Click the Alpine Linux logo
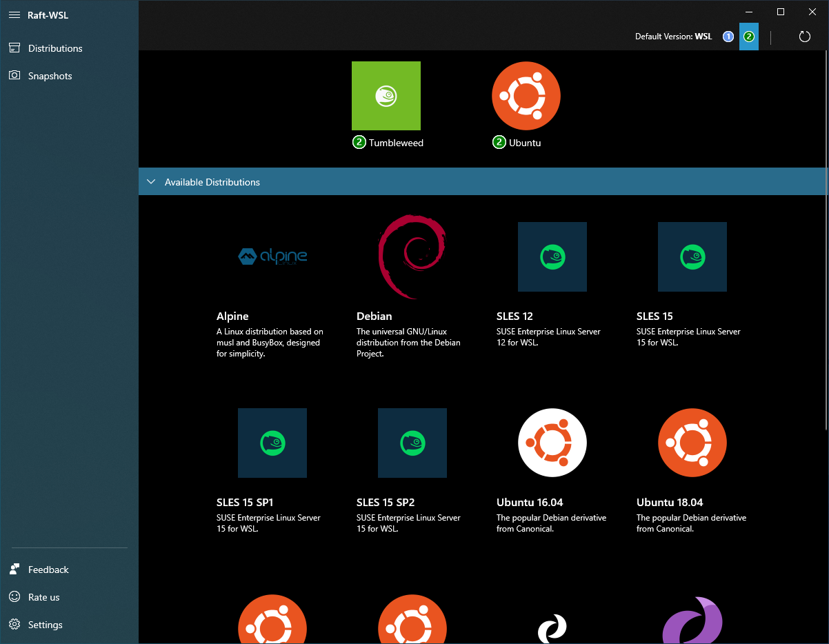The width and height of the screenshot is (829, 644). (x=272, y=256)
